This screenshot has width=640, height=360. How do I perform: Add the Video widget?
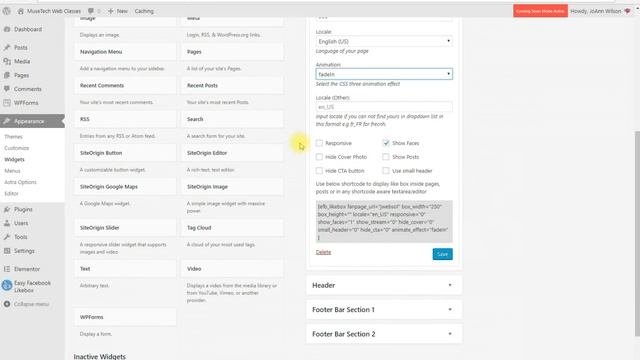click(232, 269)
